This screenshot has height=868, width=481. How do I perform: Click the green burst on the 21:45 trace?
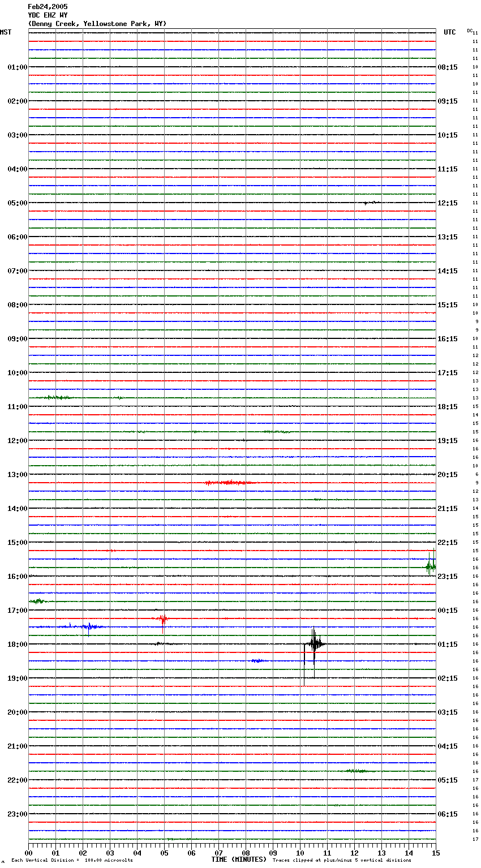tap(357, 771)
